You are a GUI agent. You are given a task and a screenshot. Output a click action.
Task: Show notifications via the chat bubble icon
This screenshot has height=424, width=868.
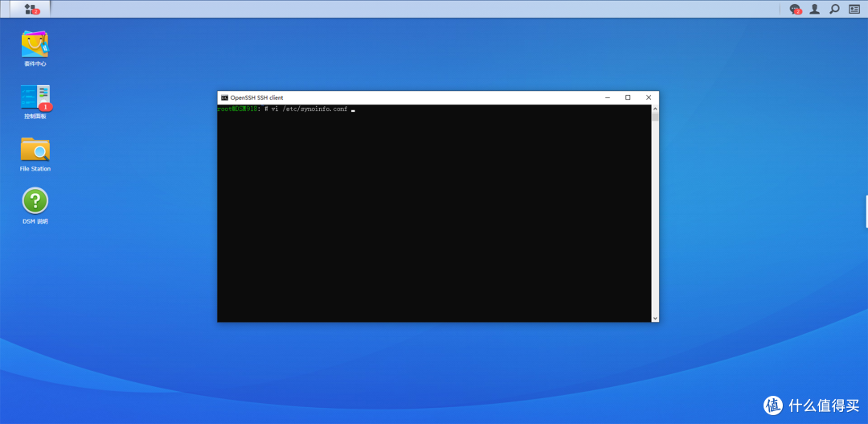[x=796, y=9]
